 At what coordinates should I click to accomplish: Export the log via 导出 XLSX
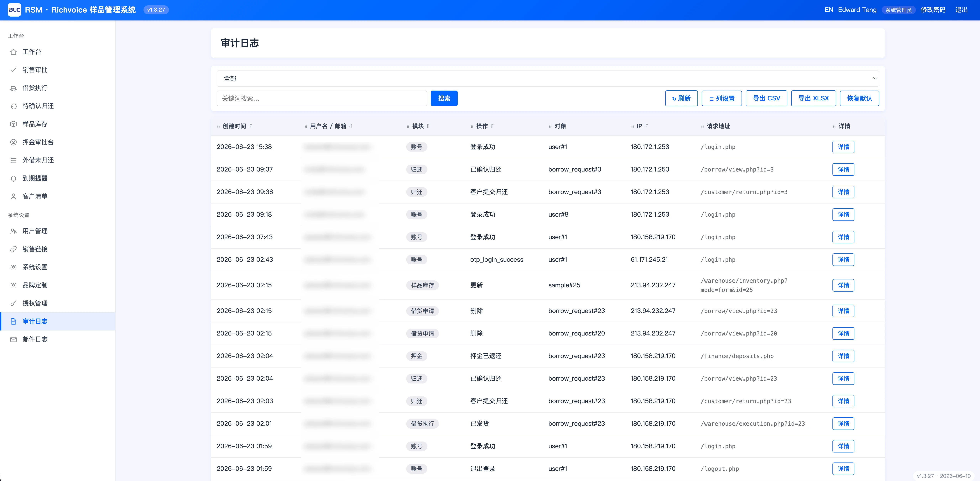coord(813,98)
